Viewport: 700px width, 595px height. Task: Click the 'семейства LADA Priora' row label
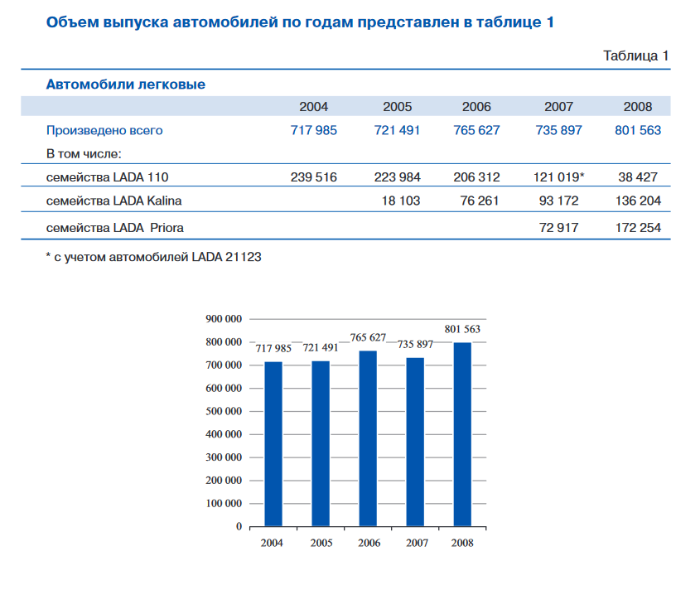[x=114, y=228]
